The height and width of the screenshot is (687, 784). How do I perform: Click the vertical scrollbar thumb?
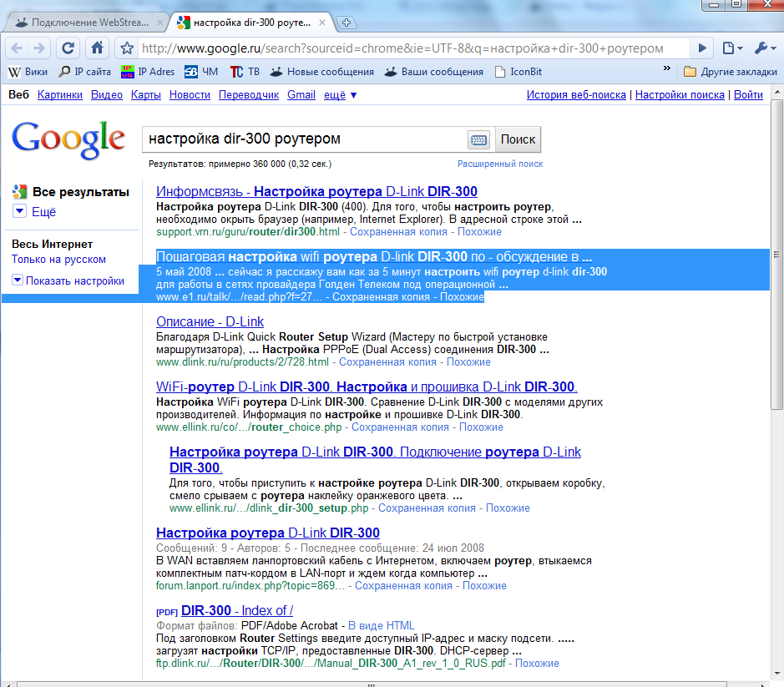(x=776, y=254)
